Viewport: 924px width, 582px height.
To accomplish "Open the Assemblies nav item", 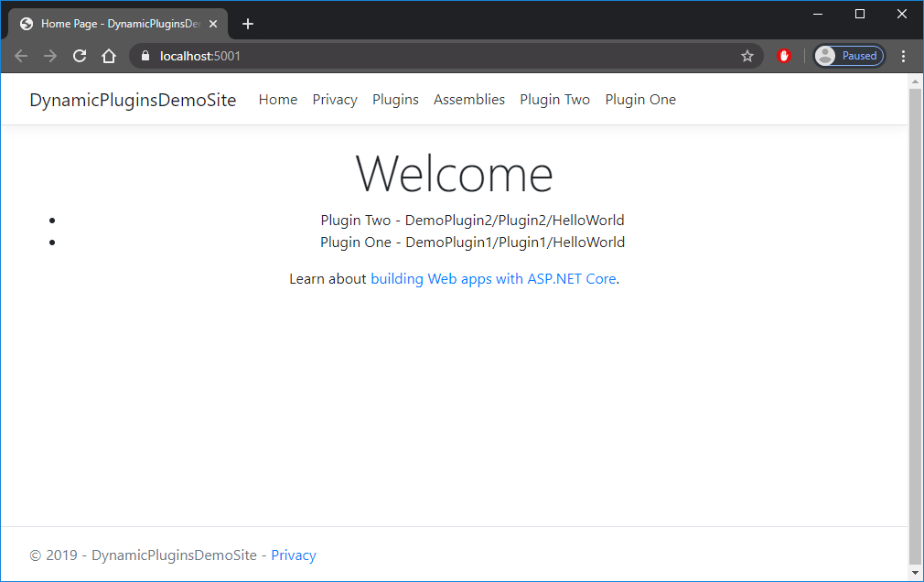I will 469,100.
